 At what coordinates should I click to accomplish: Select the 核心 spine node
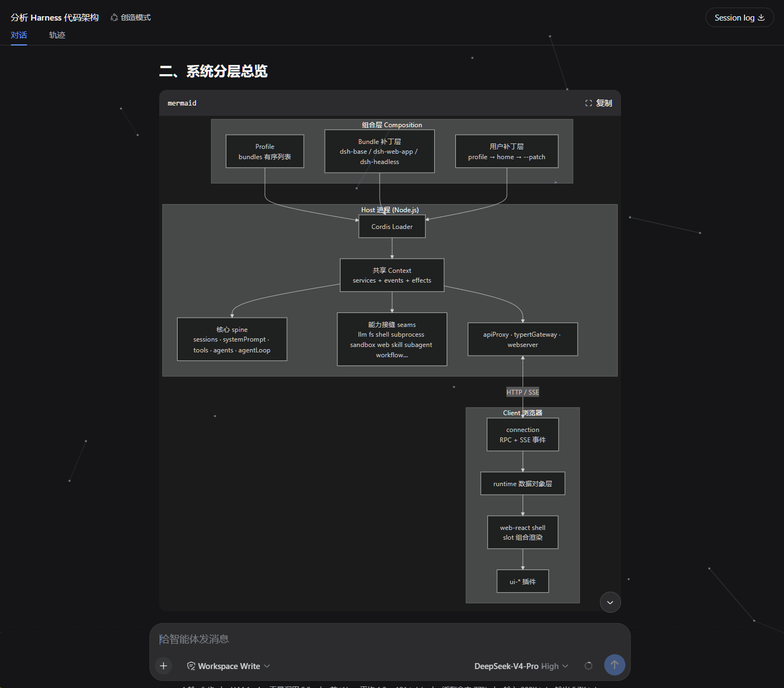(x=232, y=339)
